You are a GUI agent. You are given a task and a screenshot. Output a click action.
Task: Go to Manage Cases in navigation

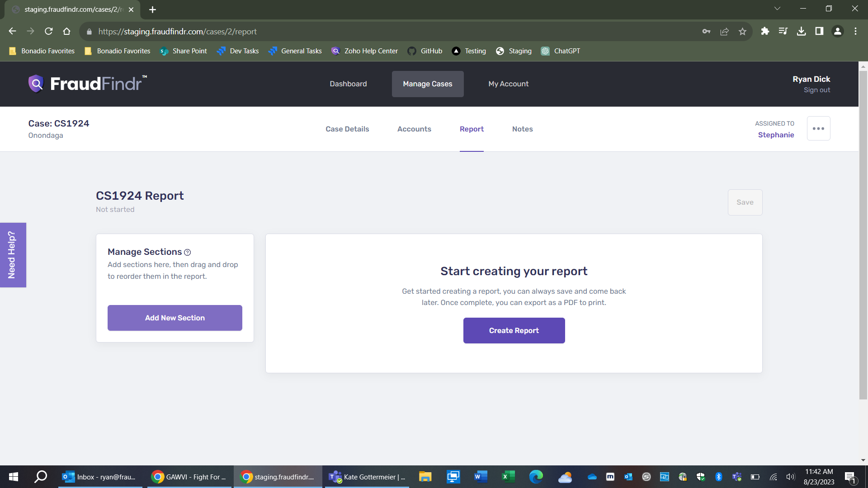tap(427, 84)
